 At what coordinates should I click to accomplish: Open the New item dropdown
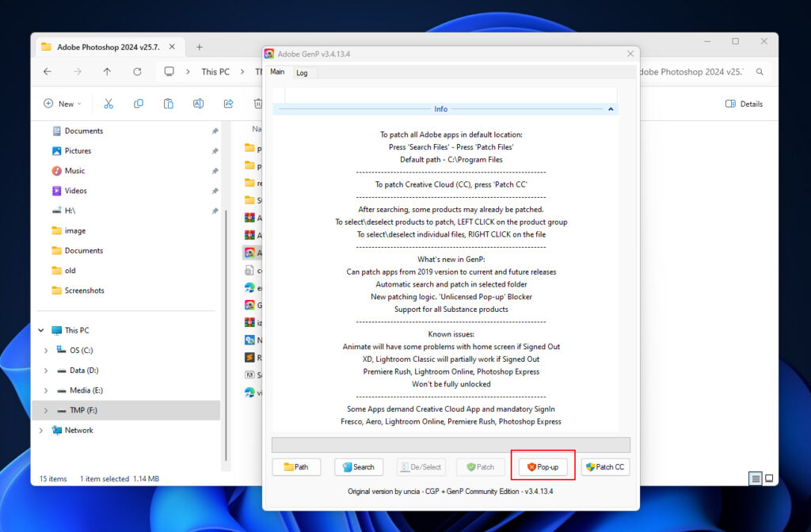tap(62, 103)
